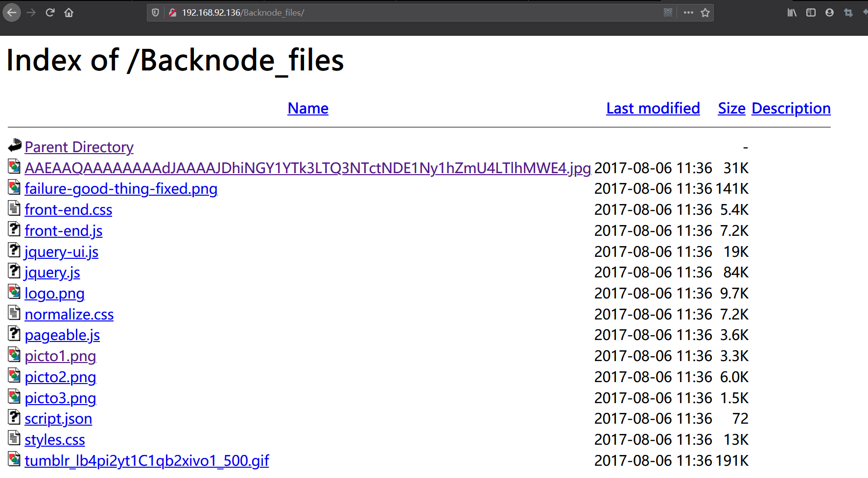Click the browser back arrow button
This screenshot has height=478, width=868.
[x=12, y=13]
